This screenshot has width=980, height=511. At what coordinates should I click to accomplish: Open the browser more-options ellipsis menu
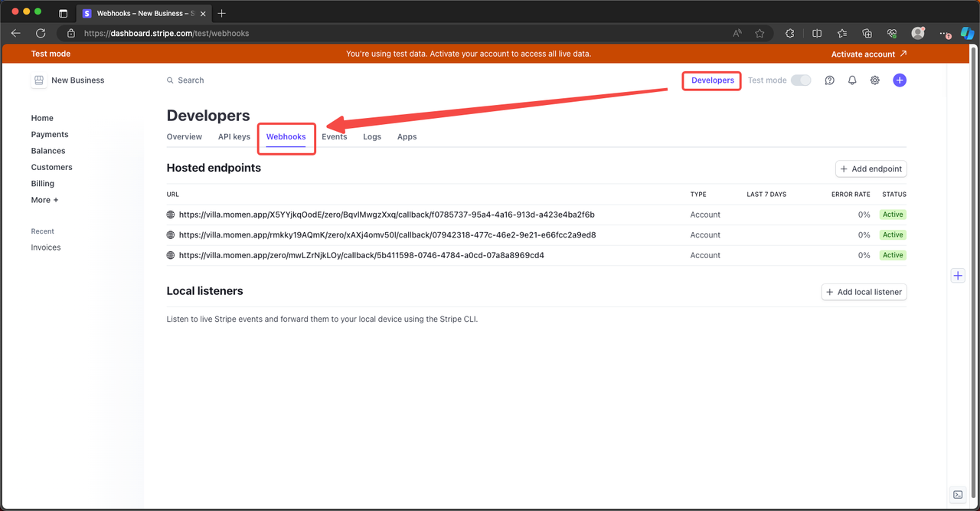click(x=944, y=34)
